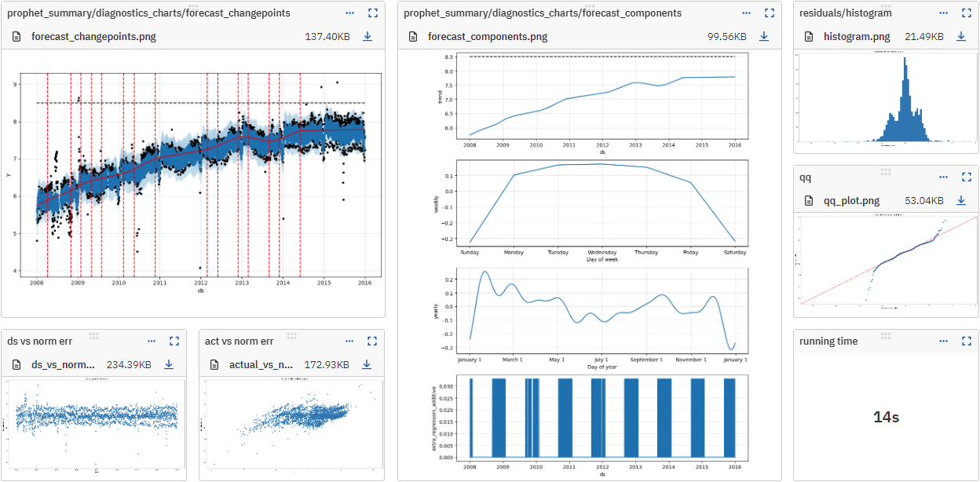This screenshot has width=980, height=482.
Task: Expand the running time panel to fullscreen
Action: pos(967,341)
